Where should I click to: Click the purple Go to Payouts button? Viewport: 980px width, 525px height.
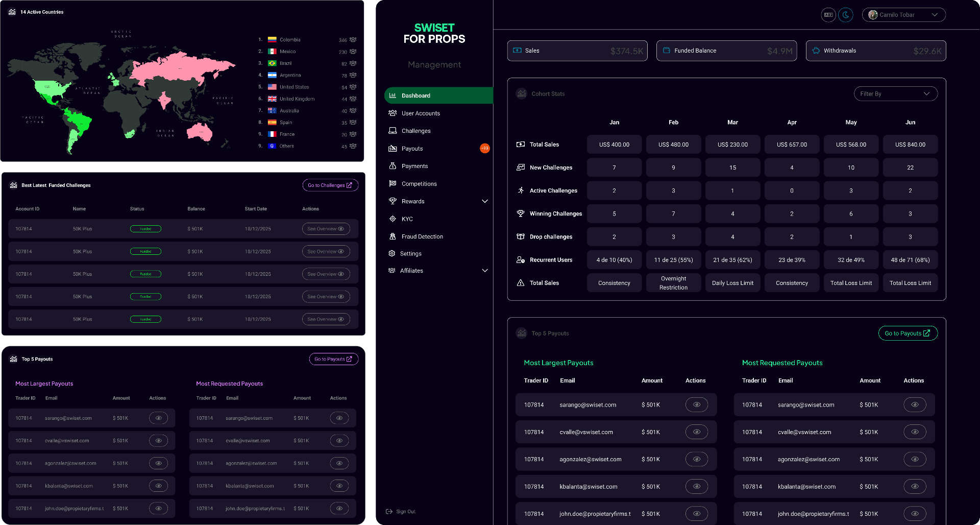point(333,359)
